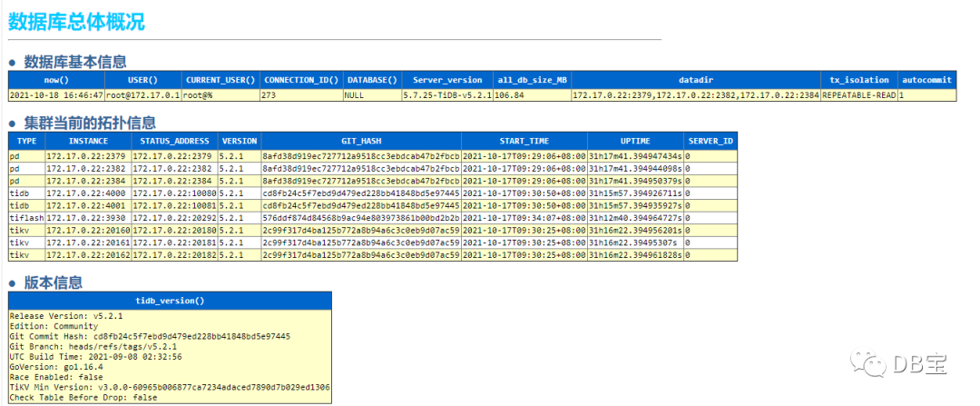The image size is (980, 406).
Task: Click the now() column header
Action: pos(56,80)
